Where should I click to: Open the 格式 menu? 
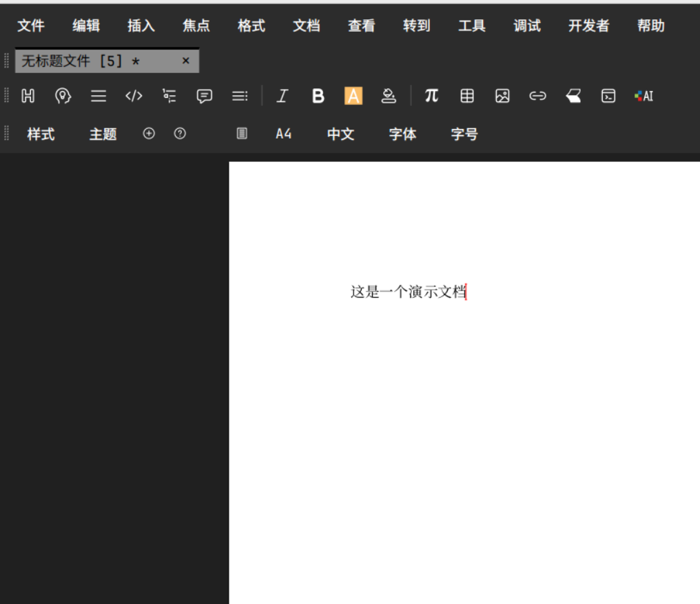[x=251, y=26]
